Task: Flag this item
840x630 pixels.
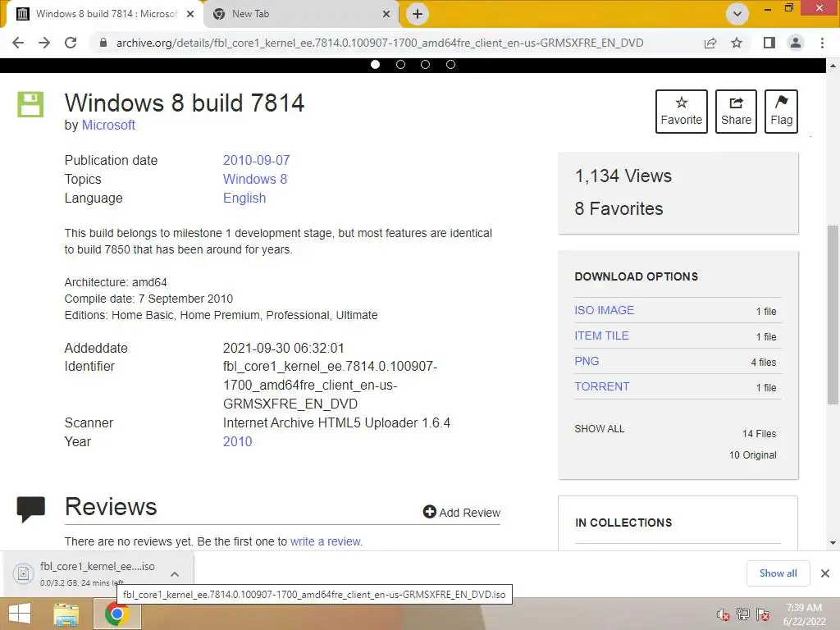Action: tap(781, 112)
